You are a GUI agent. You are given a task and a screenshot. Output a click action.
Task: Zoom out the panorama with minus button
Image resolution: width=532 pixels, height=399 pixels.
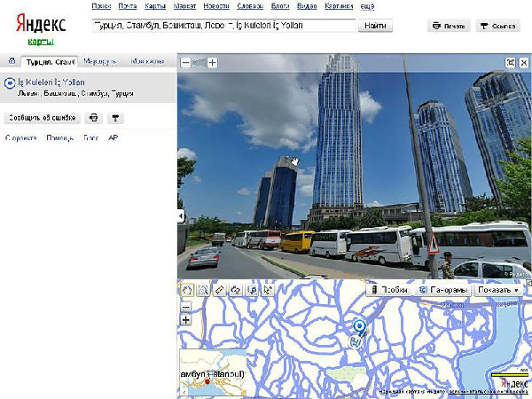click(184, 63)
